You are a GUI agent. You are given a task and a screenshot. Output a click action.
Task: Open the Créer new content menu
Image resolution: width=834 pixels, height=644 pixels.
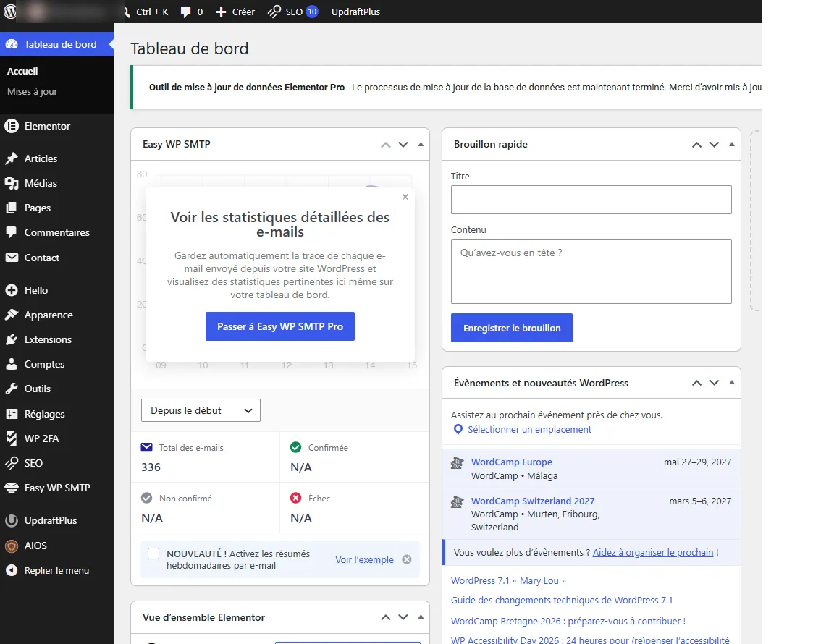click(x=235, y=12)
